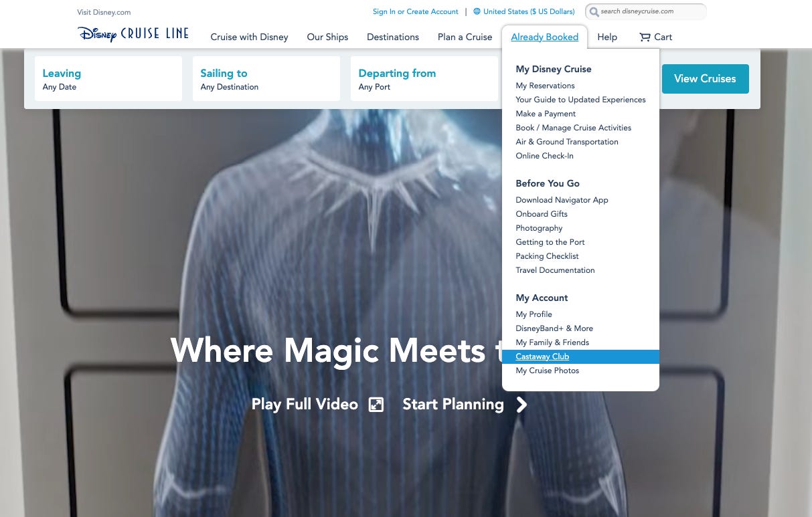Screen dimensions: 812x517
Task: Select My Reservations in the menu
Action: click(545, 86)
